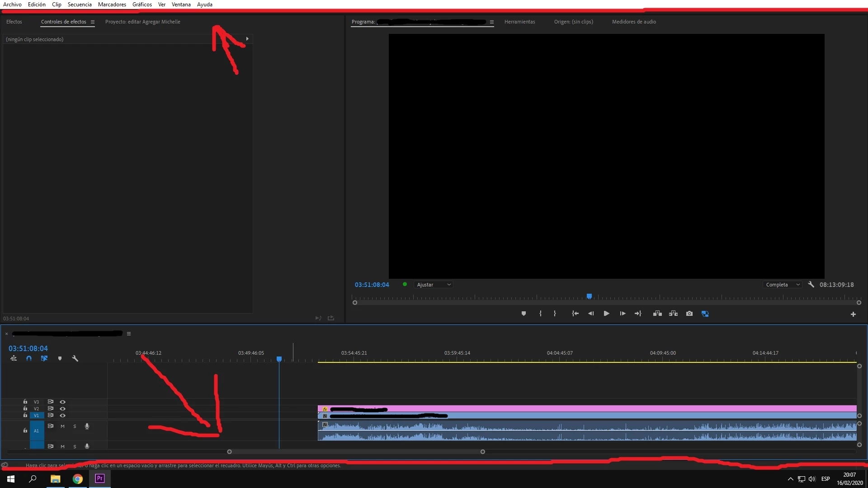
Task: Open the Controles de efectos panel menu
Action: pyautogui.click(x=93, y=22)
